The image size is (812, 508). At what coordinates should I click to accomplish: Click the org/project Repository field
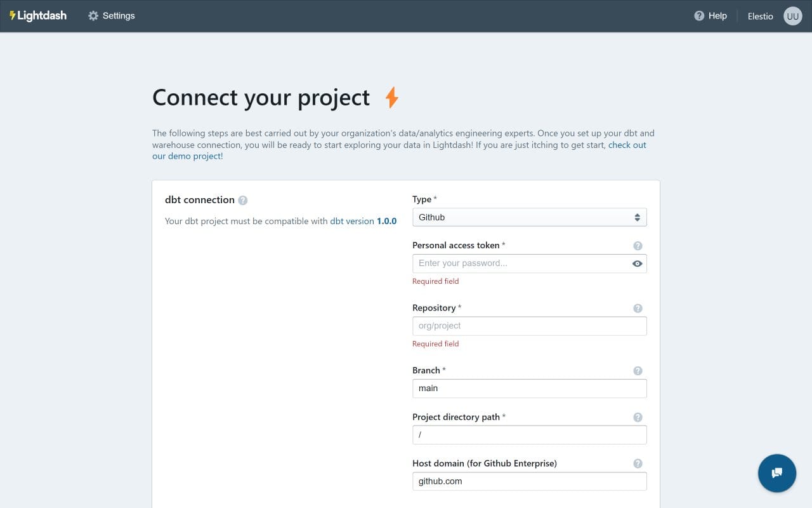(529, 326)
